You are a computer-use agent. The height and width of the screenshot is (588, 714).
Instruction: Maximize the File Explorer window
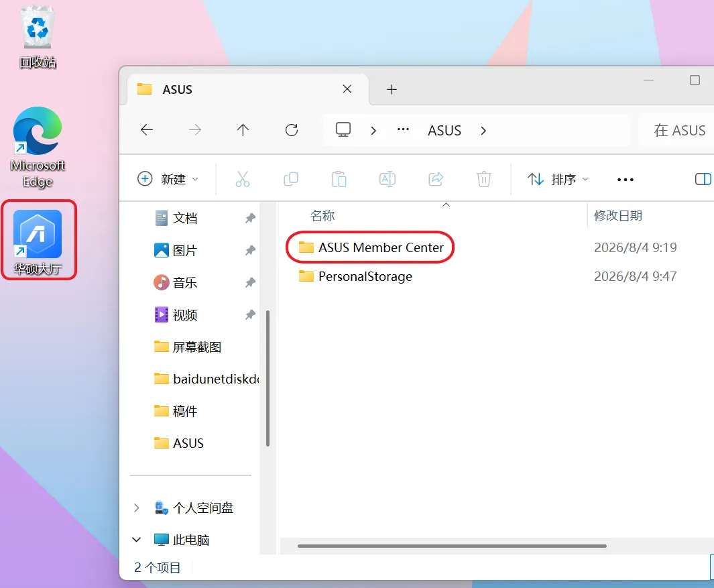(695, 80)
